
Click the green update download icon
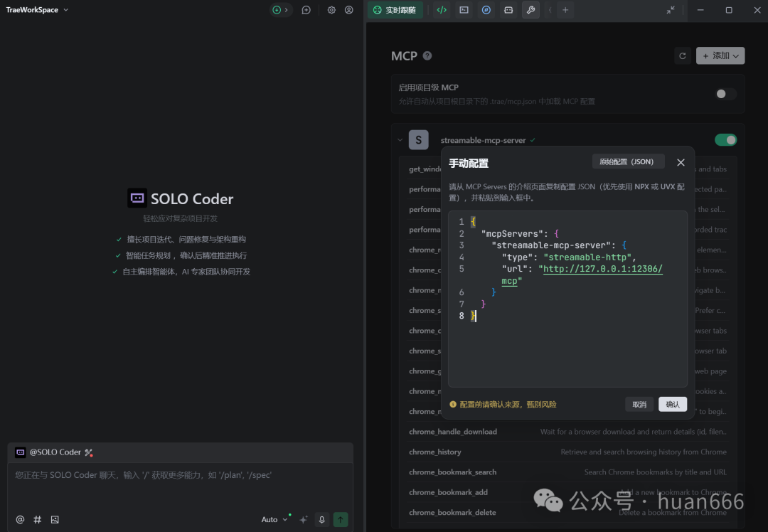(277, 10)
